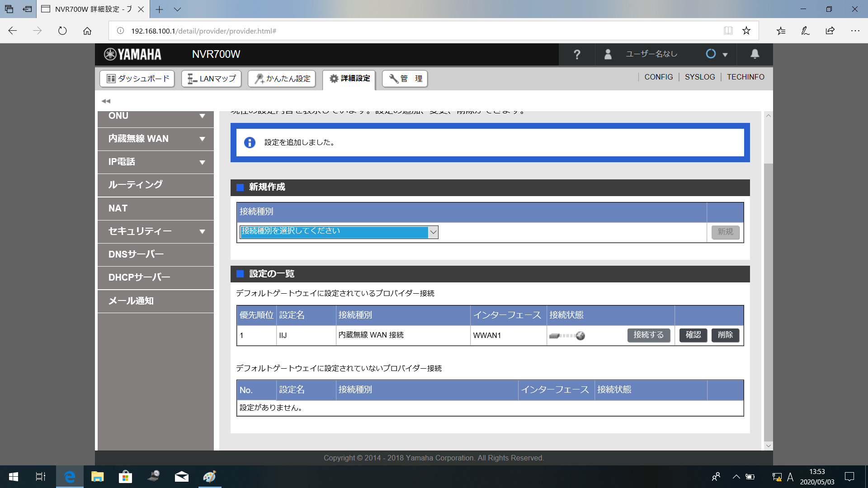Viewport: 868px width, 488px height.
Task: Open the Action Center notifications icon
Action: [x=849, y=477]
